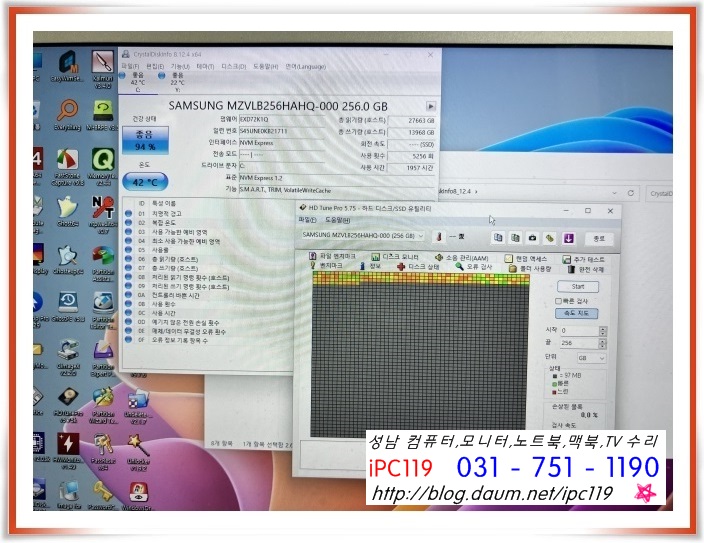Click the thermometer icon in HD Tune
The height and width of the screenshot is (543, 704).
pyautogui.click(x=439, y=237)
